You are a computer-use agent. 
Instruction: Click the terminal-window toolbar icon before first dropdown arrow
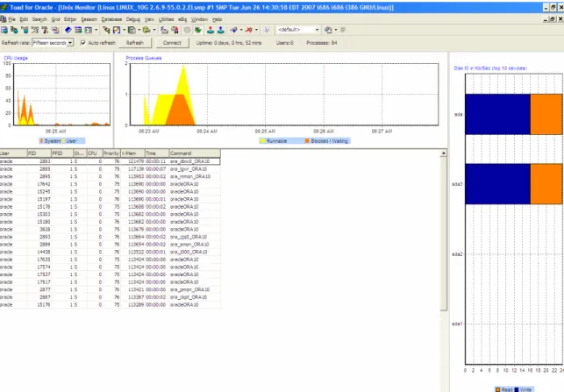pyautogui.click(x=88, y=30)
